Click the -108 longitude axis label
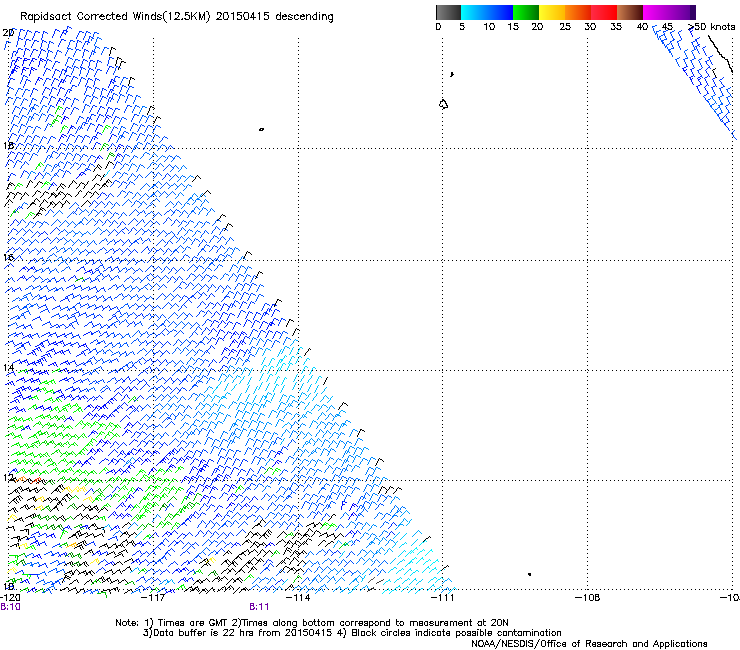 click(x=588, y=597)
